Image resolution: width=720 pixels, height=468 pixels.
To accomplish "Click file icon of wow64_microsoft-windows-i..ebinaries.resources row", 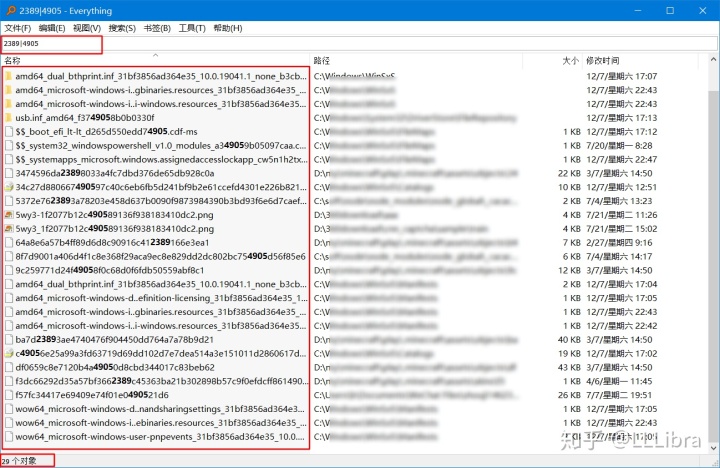I will 9,423.
